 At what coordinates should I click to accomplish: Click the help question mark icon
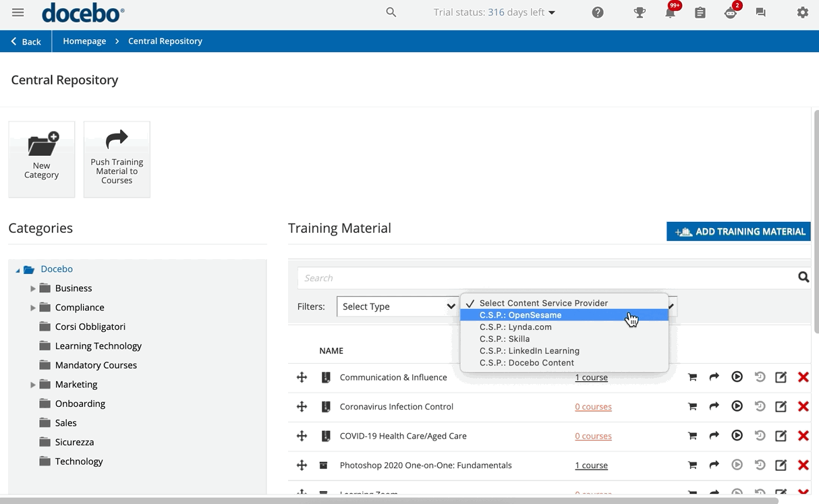click(598, 13)
